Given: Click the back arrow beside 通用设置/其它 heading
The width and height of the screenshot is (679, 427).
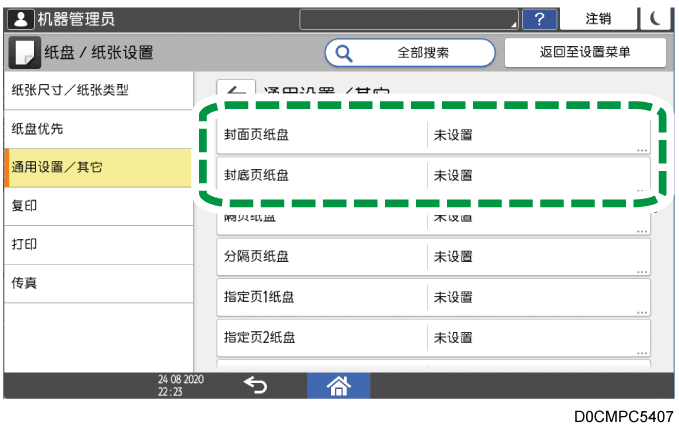Looking at the screenshot, I should [236, 90].
